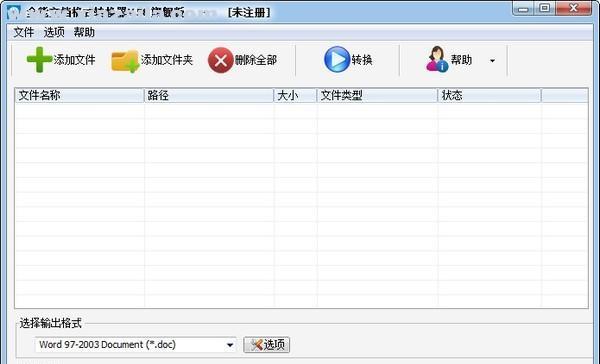Click the yellow Add Folder icon
Screen dimensions: 600x364
[x=125, y=60]
